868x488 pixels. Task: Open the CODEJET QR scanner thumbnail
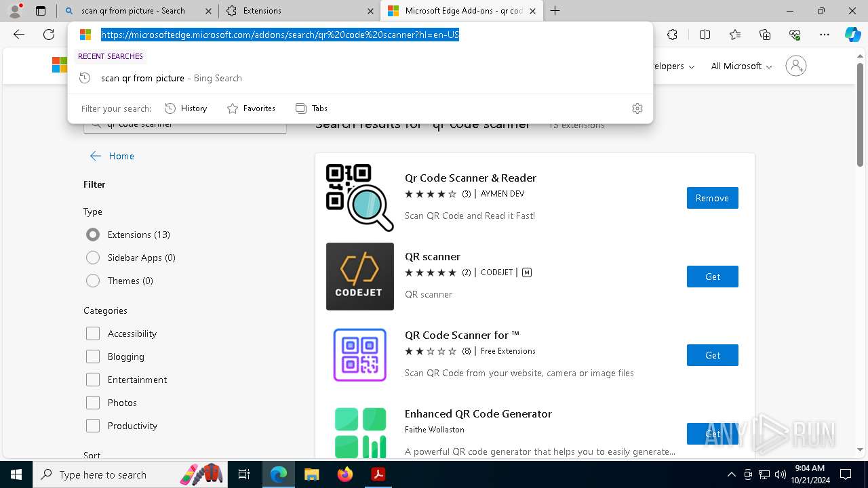pyautogui.click(x=360, y=277)
